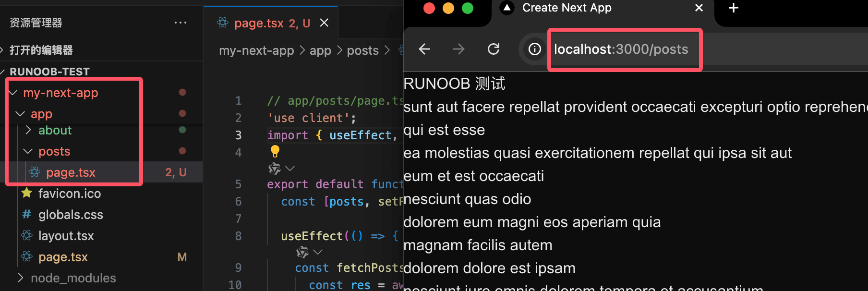
Task: Click the browser back arrow
Action: coord(424,49)
